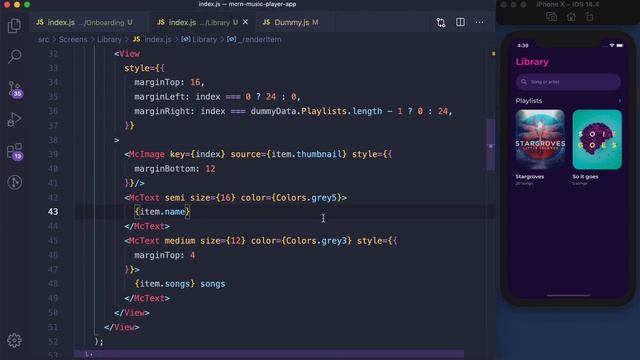The image size is (640, 360).
Task: Switch to the index.js Onboarding tab
Action: [x=84, y=22]
